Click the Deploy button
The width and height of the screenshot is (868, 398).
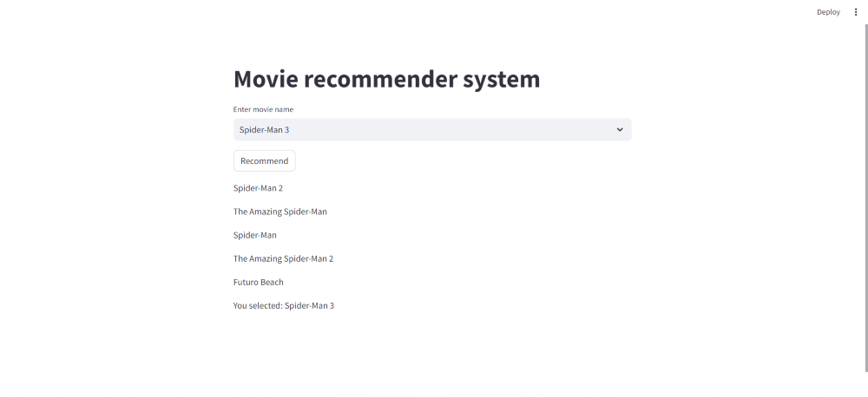coord(828,12)
